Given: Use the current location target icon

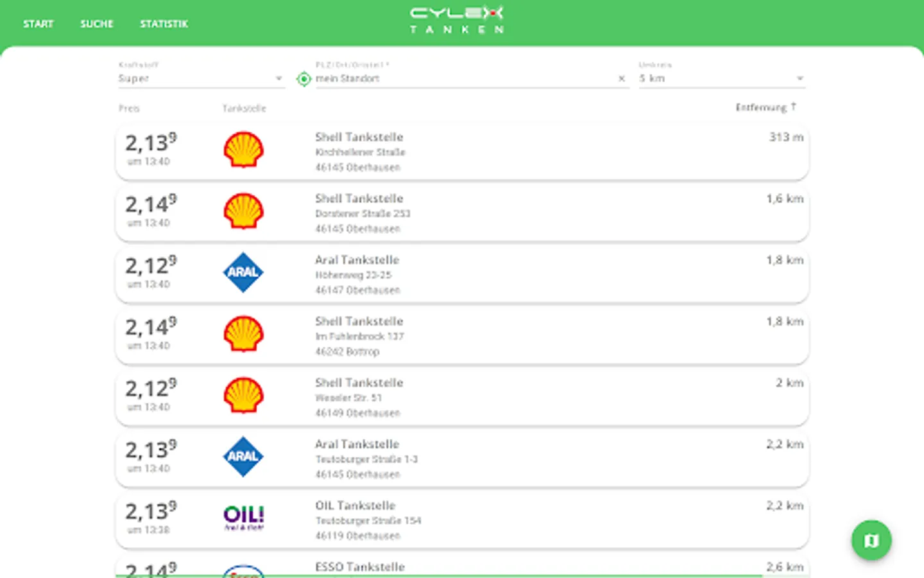Looking at the screenshot, I should pos(304,79).
